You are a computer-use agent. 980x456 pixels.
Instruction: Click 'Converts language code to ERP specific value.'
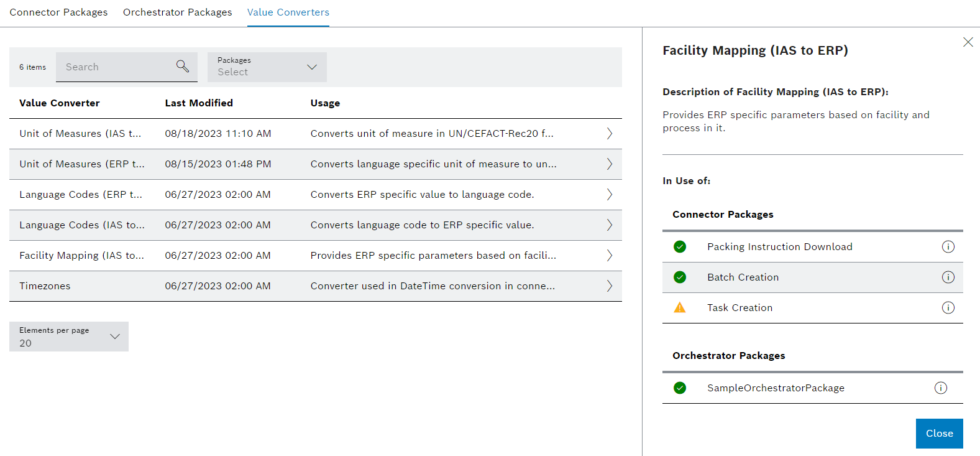[422, 225]
